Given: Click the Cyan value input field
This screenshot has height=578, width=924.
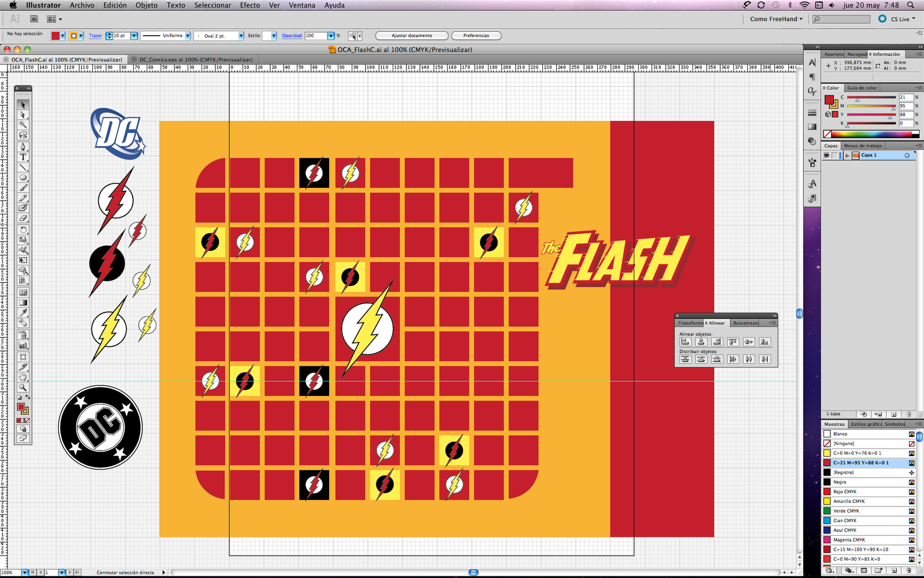Looking at the screenshot, I should click(x=906, y=97).
